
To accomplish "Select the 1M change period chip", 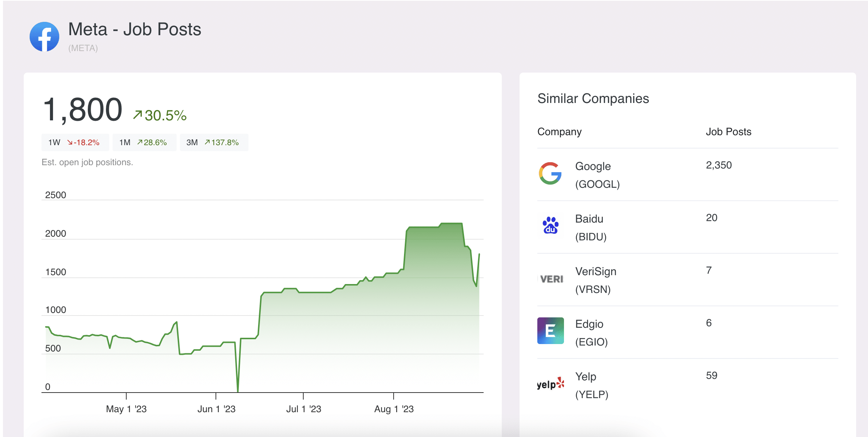I will click(144, 142).
